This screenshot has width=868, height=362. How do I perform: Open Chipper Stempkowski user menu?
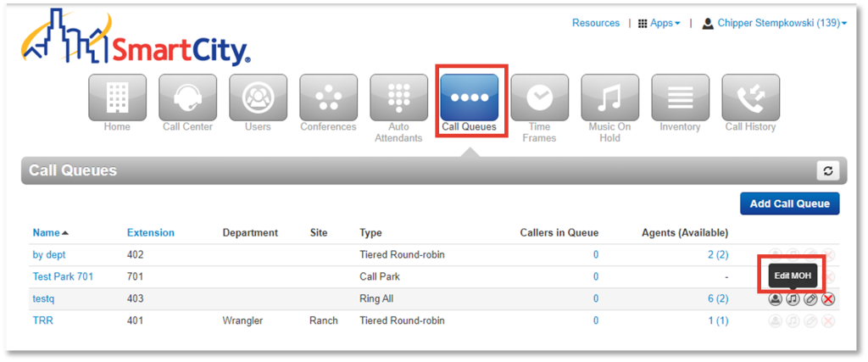(x=774, y=23)
